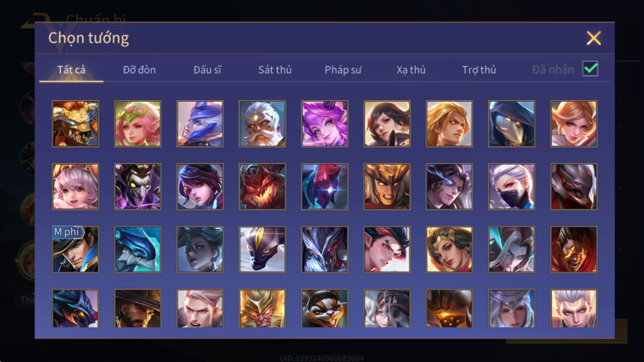Select the plague-doctor hooded hero portrait

coord(511,124)
